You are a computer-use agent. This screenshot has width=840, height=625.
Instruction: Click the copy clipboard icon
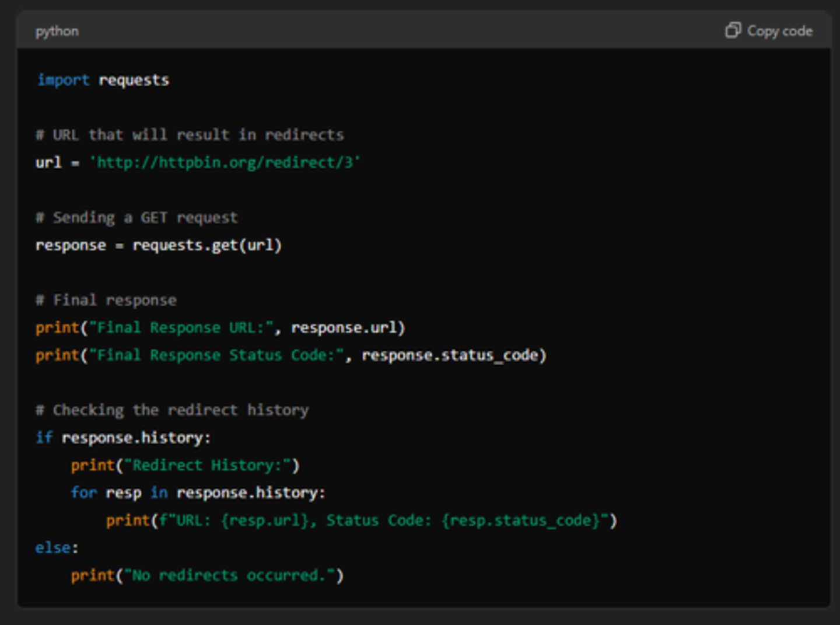coord(733,30)
